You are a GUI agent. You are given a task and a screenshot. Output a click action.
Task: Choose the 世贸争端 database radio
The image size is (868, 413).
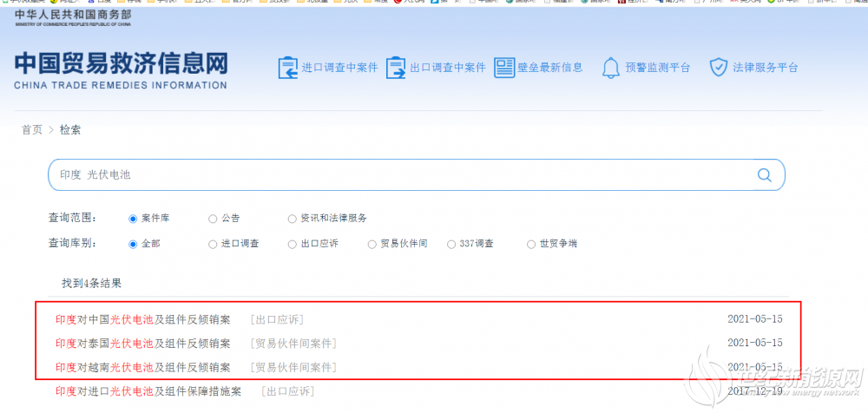pos(531,244)
